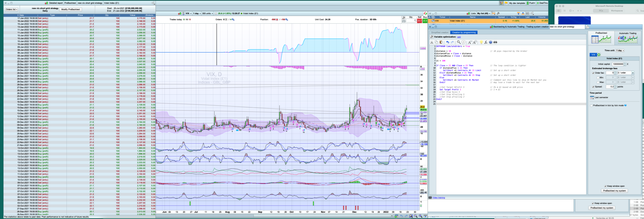This screenshot has width=644, height=219.
Task: Click the Modify ProBacktest button
Action: [x=70, y=9]
